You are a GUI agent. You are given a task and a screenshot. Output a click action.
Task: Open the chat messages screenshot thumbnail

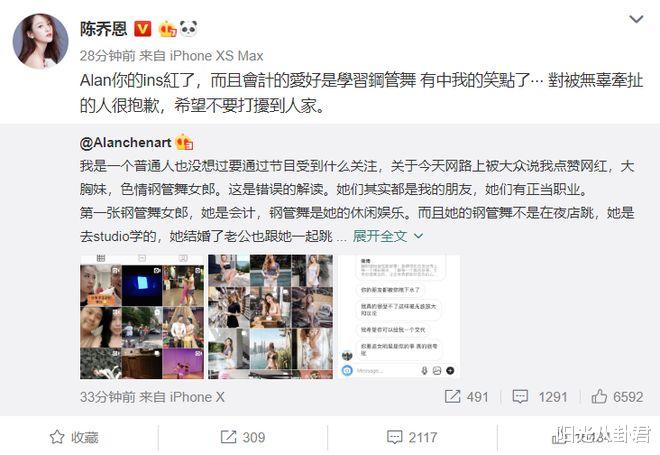[399, 317]
